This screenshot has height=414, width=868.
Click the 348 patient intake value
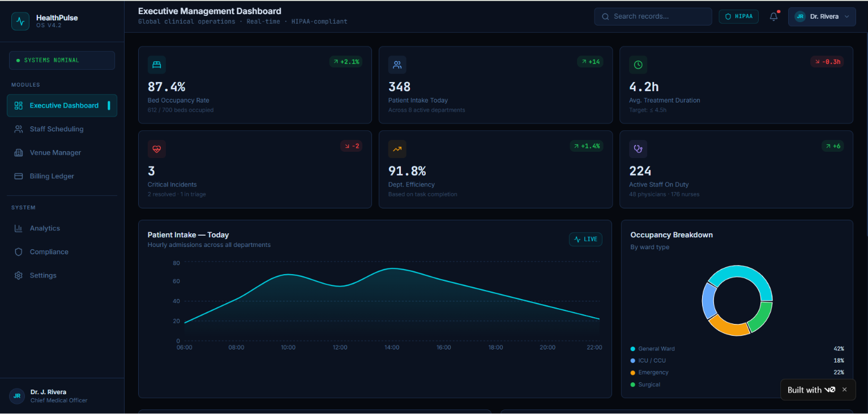coord(399,87)
